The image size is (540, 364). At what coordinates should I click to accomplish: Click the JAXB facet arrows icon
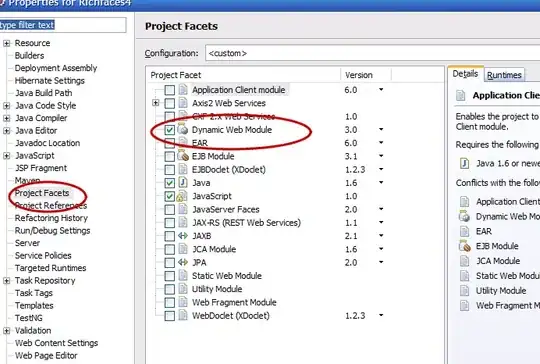183,236
